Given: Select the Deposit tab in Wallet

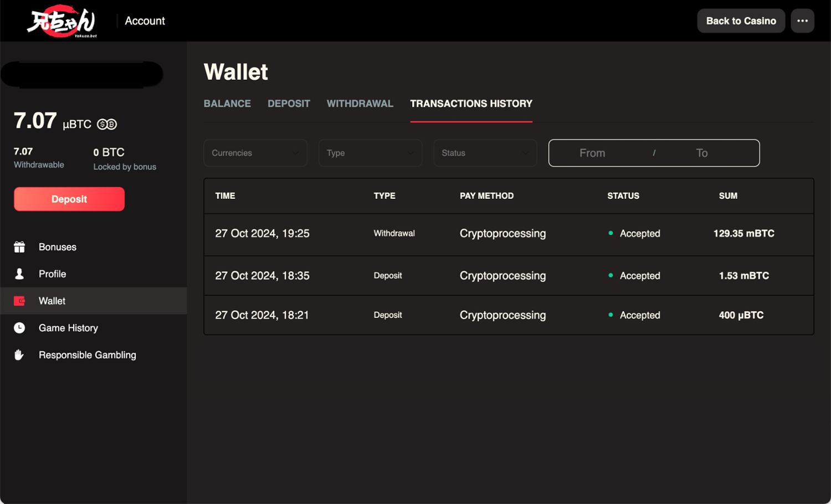Looking at the screenshot, I should 289,104.
